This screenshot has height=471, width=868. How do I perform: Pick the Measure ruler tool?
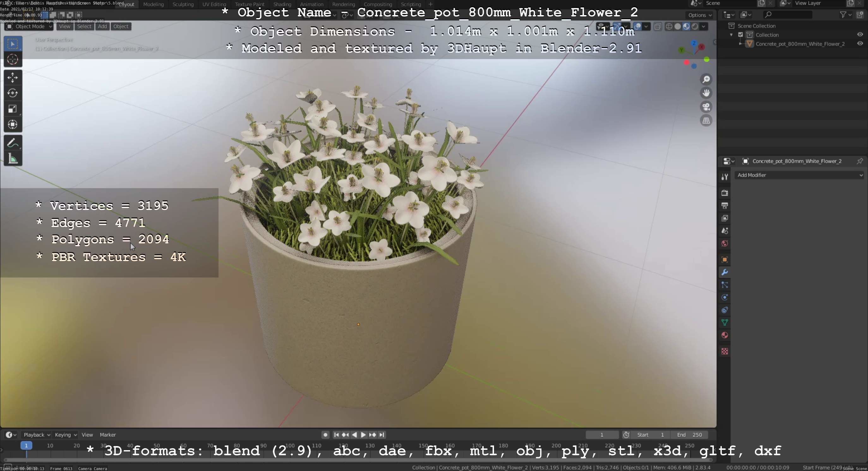click(x=13, y=158)
